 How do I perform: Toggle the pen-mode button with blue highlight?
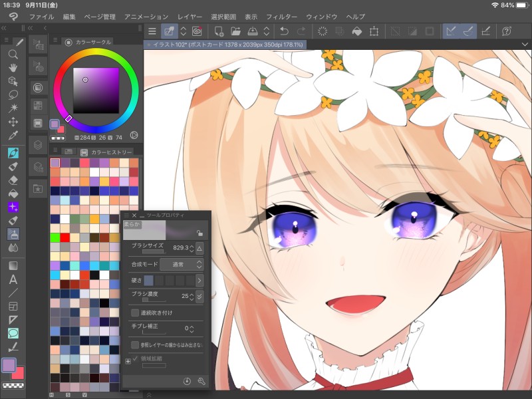169,31
